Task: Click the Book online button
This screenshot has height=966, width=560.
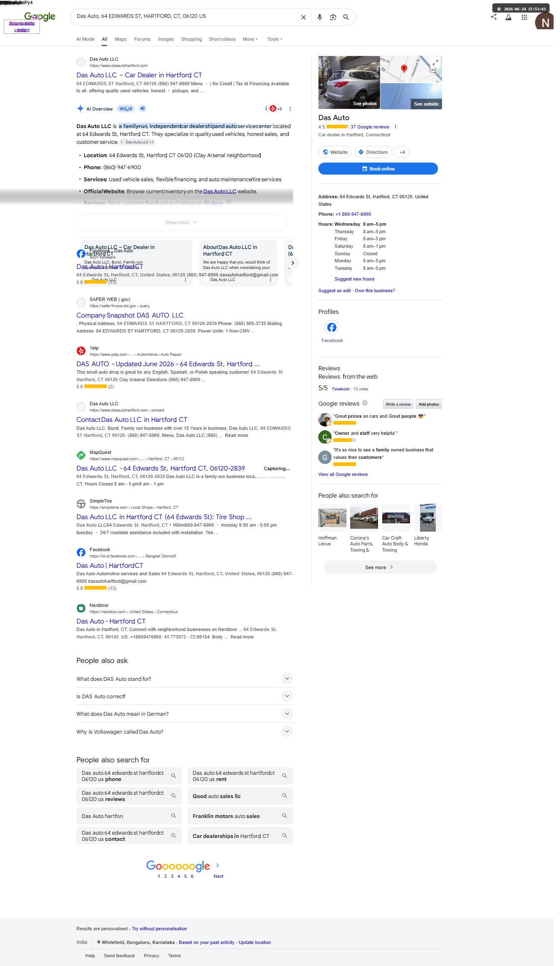Action: pos(378,168)
